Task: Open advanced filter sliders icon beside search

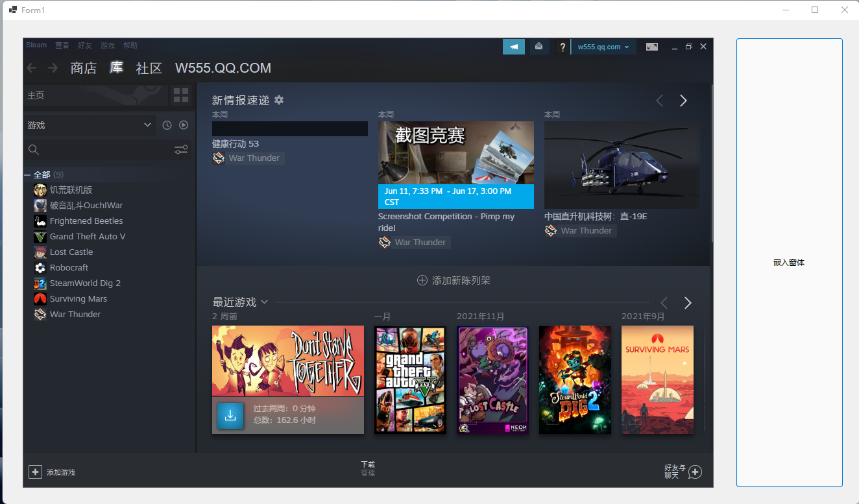Action: click(181, 150)
